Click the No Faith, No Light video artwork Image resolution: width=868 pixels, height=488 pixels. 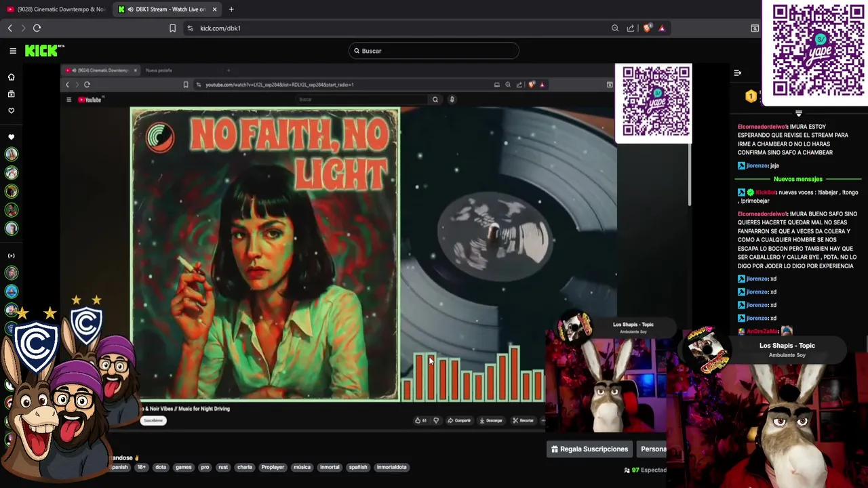coord(264,254)
